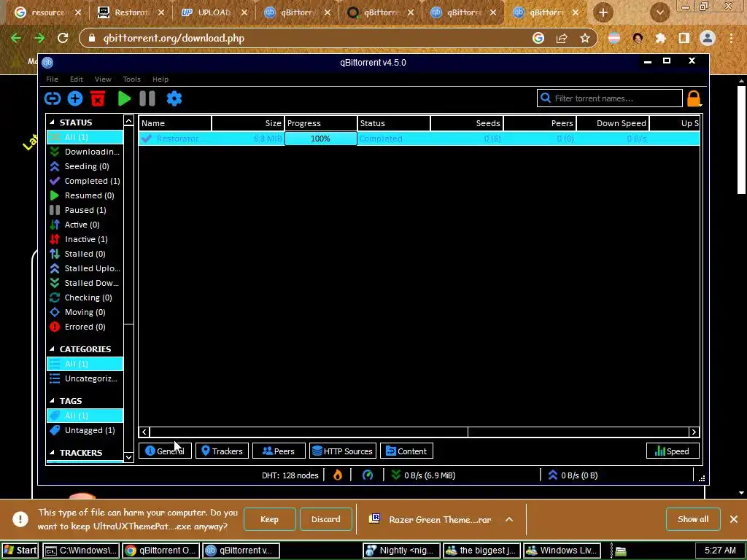Select the Untagged (1) tag filter
The width and height of the screenshot is (747, 560).
(85, 430)
